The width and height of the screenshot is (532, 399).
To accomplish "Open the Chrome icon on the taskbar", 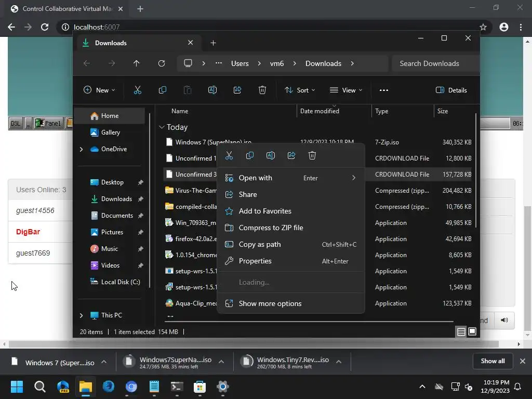I will tap(131, 387).
